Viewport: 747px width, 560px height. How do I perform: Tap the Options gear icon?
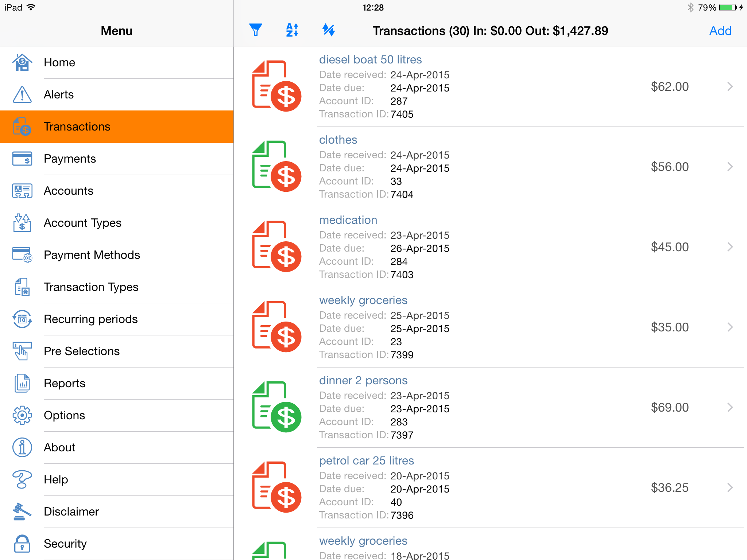coord(22,415)
